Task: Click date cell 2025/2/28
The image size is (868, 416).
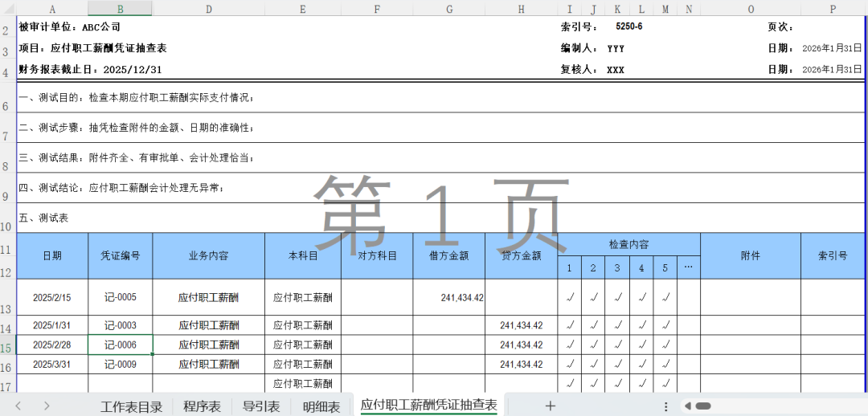Action: click(x=52, y=345)
